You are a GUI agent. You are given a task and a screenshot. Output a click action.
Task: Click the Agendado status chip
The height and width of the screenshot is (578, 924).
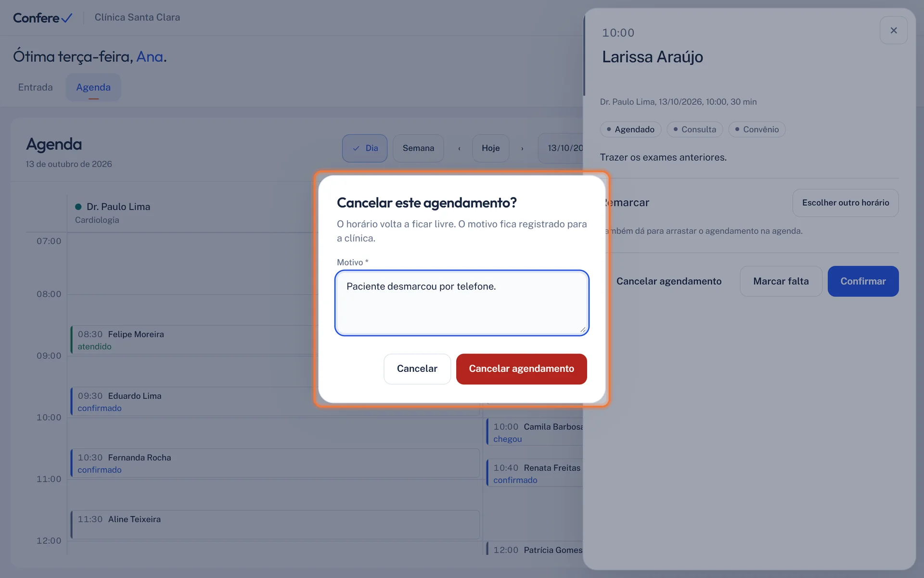pos(630,130)
